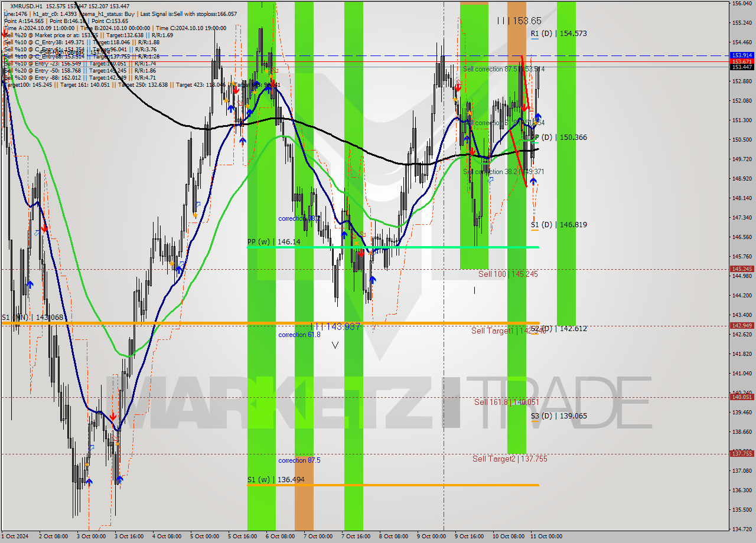Click the blue 153.914 price tag
The height and width of the screenshot is (543, 756).
pos(742,55)
